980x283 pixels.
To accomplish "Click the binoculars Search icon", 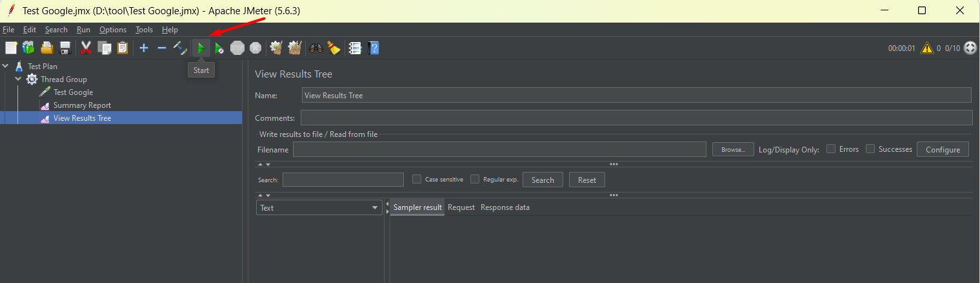I will [316, 48].
